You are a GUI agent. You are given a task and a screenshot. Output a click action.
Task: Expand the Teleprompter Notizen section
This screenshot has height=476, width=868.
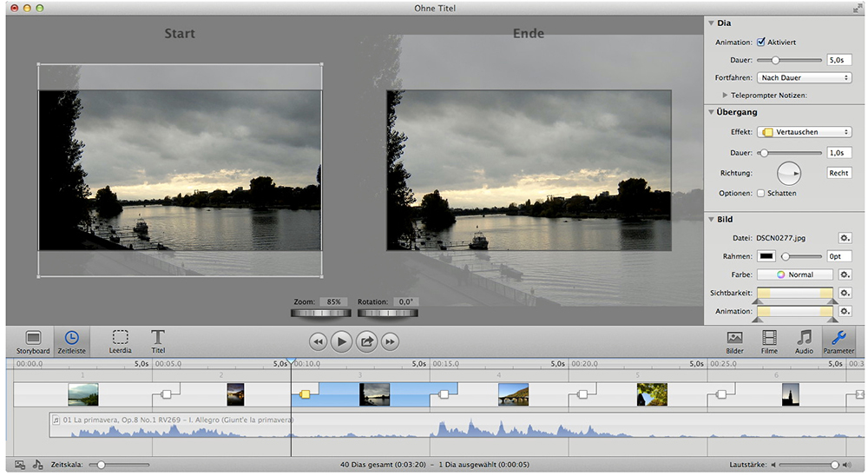725,95
